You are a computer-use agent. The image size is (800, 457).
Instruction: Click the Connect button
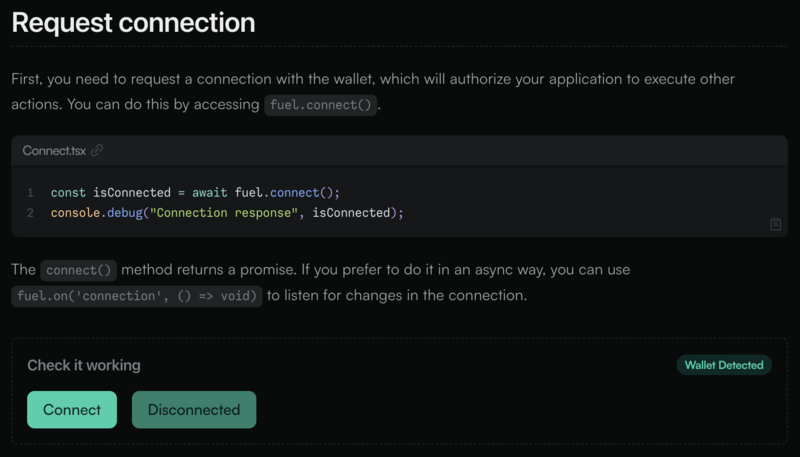pyautogui.click(x=72, y=410)
